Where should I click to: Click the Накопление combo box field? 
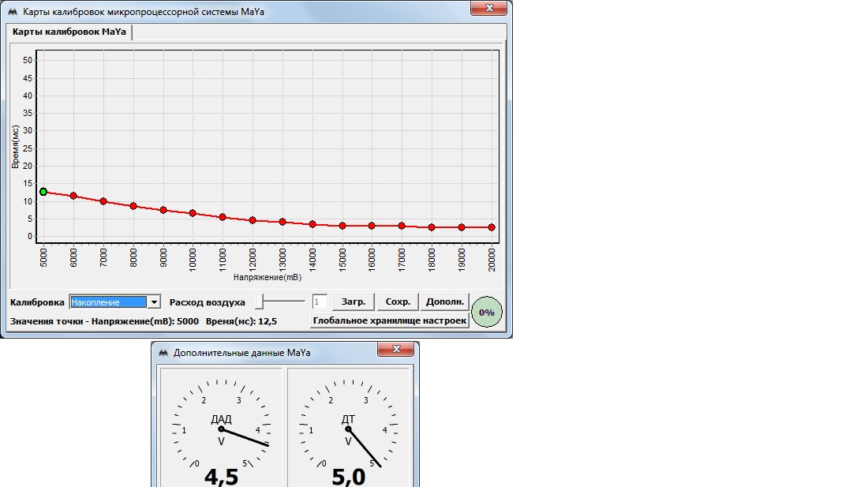point(108,302)
